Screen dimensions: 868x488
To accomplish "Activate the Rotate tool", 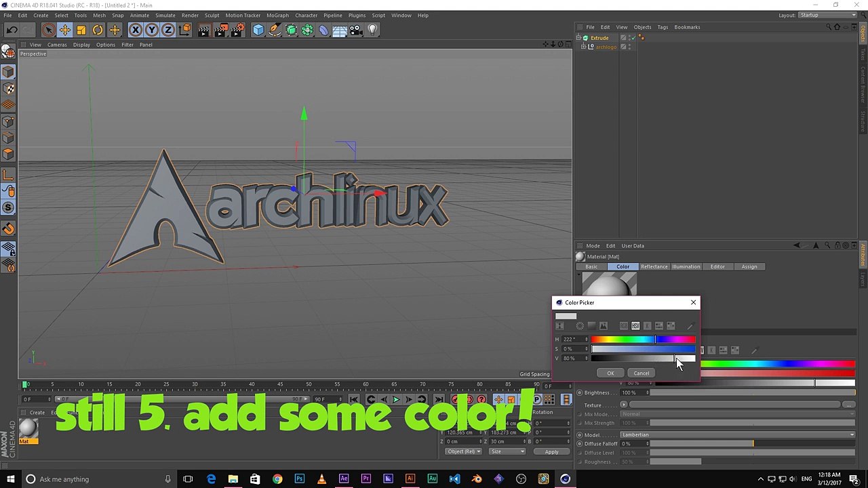I will [x=98, y=30].
